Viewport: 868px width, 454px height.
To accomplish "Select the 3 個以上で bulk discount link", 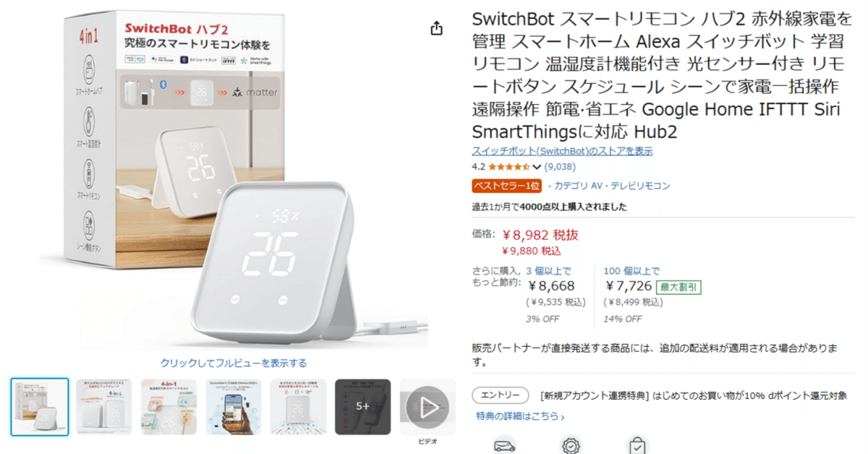I will (549, 271).
